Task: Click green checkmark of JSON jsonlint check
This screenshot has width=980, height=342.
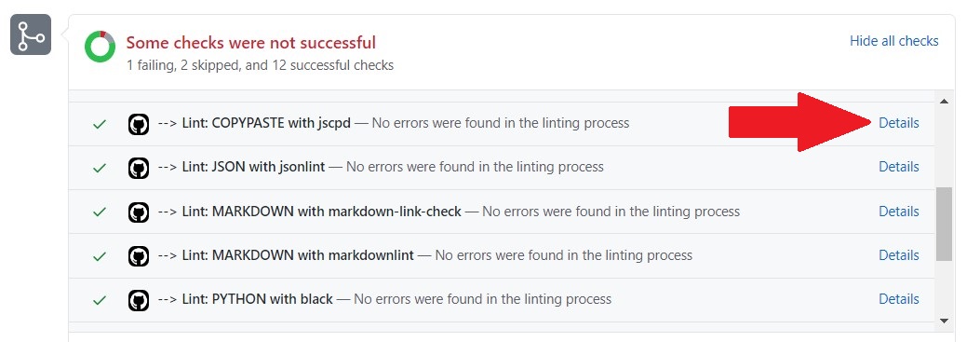Action: click(100, 168)
